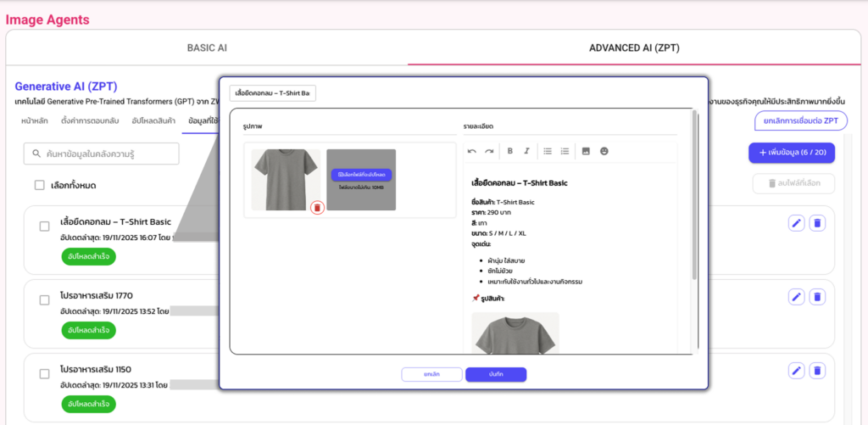Viewport: 868px width, 425px height.
Task: Click trash icon for โปรอาหารเสริม 1770 row
Action: click(817, 297)
